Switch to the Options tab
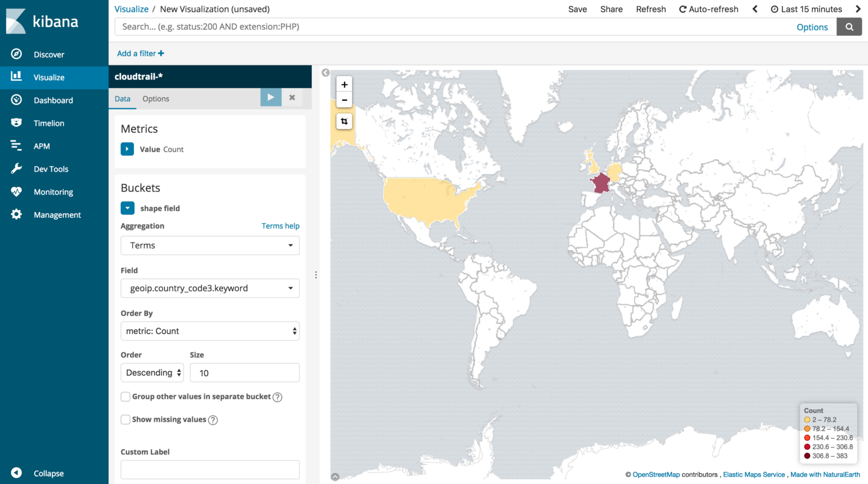This screenshot has width=868, height=484. [156, 99]
